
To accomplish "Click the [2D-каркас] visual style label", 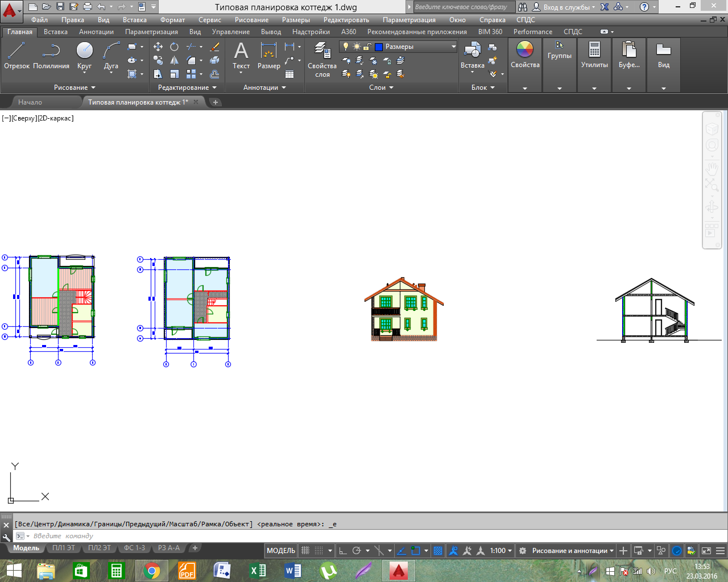I will point(56,118).
